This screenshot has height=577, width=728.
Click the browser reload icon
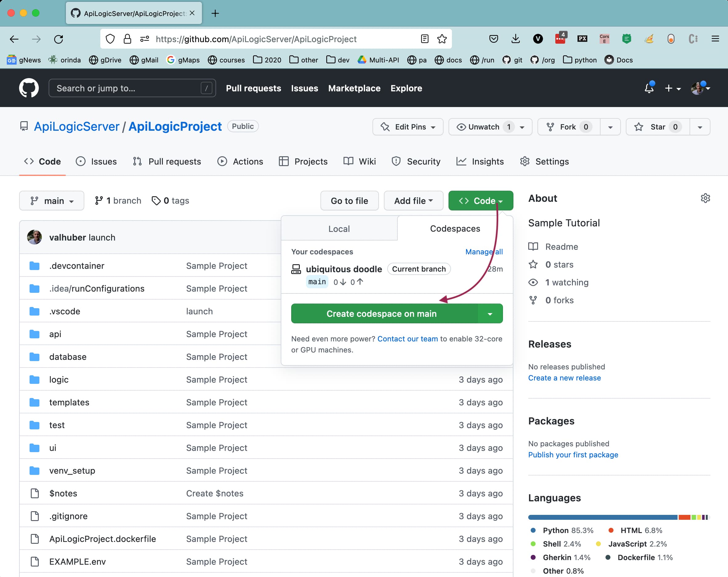(59, 39)
